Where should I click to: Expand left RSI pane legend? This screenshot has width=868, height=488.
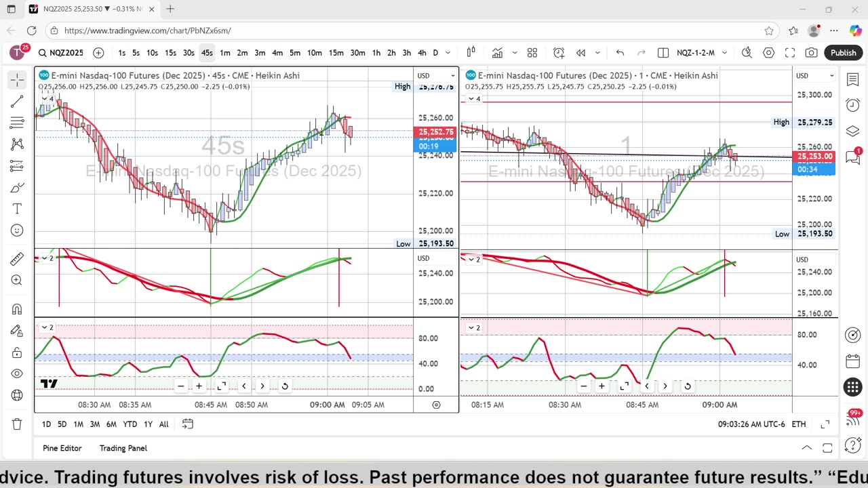[47, 327]
